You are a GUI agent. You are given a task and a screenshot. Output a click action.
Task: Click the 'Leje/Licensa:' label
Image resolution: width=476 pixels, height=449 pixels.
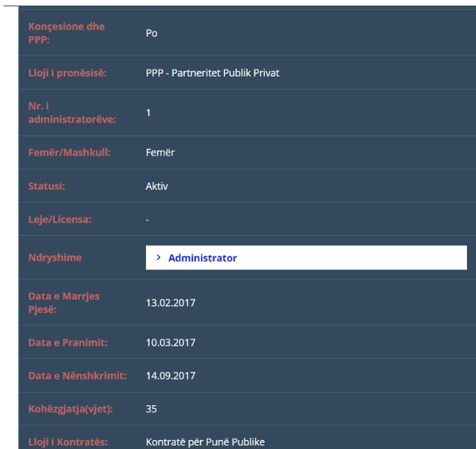point(60,220)
